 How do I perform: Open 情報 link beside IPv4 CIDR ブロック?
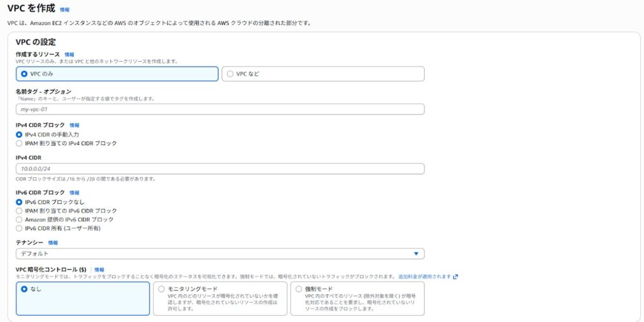pos(74,125)
